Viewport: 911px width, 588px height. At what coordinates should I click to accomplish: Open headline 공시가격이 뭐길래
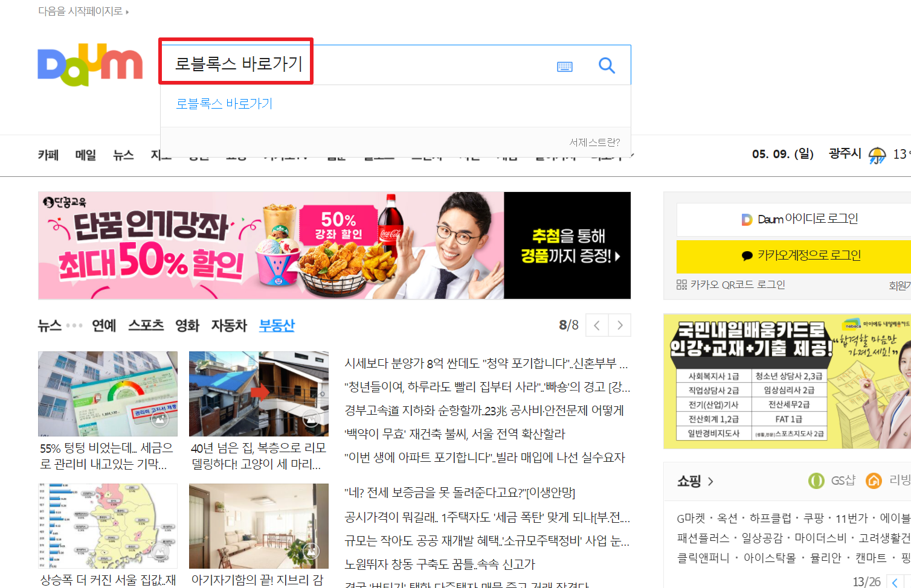(x=487, y=517)
